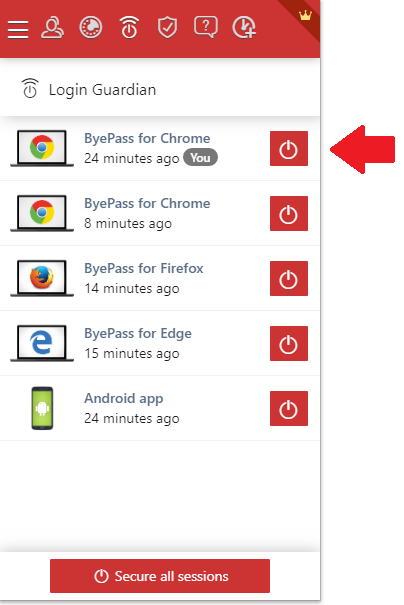This screenshot has width=404, height=605.
Task: Click the premium crown icon
Action: [x=305, y=16]
